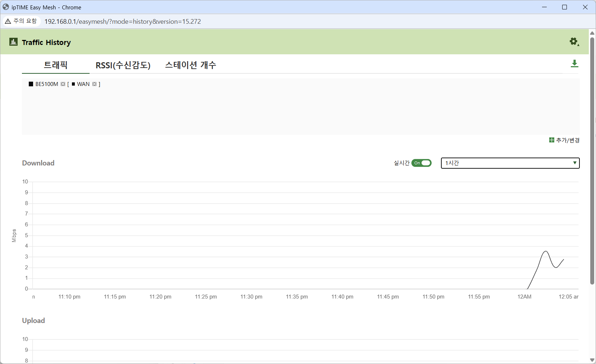The width and height of the screenshot is (596, 364).
Task: Click the site security warning icon
Action: click(8, 21)
